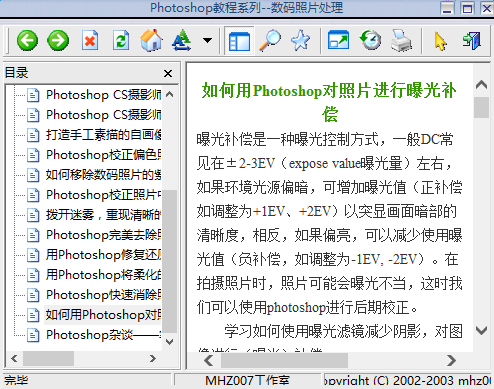
Task: Click the yellow cursor arrow icon
Action: (x=440, y=41)
